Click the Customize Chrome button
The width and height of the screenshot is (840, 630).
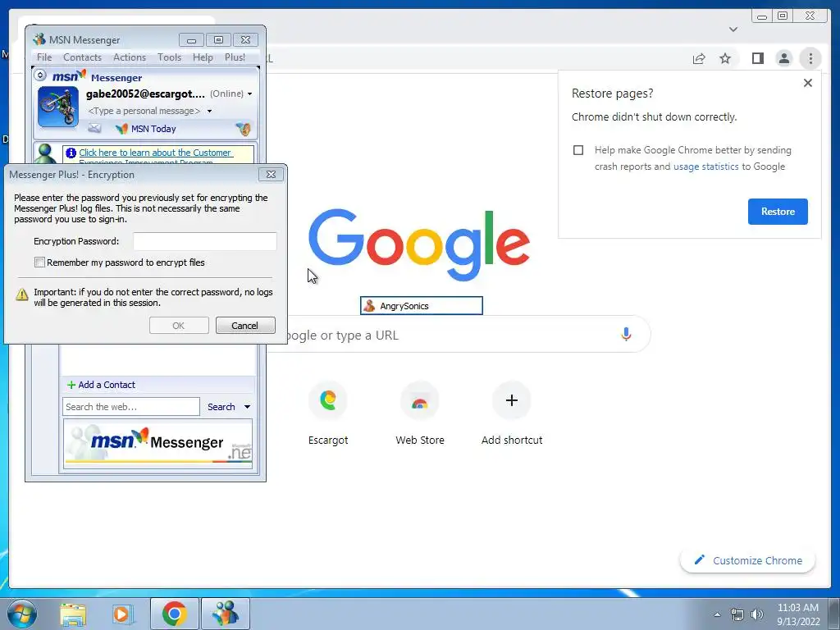747,560
